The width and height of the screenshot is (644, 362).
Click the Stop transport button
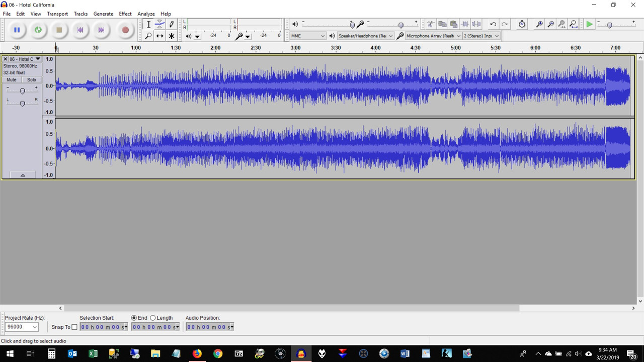click(59, 30)
